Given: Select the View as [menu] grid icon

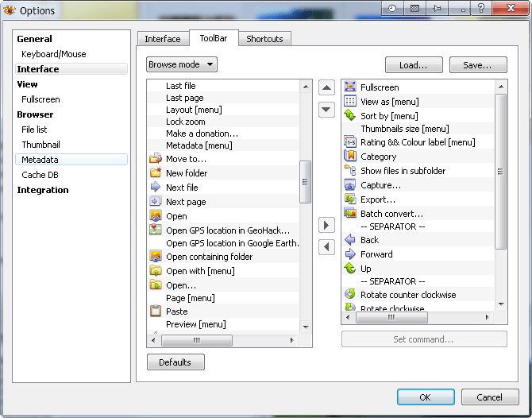Looking at the screenshot, I should click(350, 101).
